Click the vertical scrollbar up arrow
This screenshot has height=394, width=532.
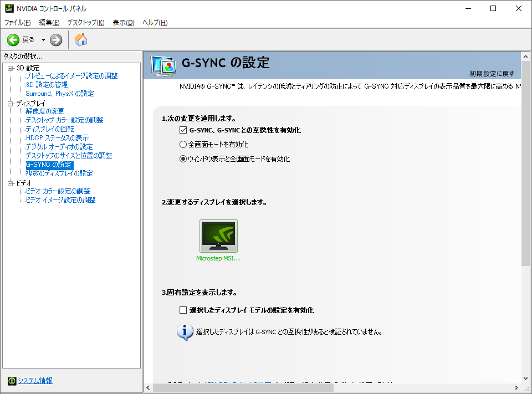click(x=525, y=57)
